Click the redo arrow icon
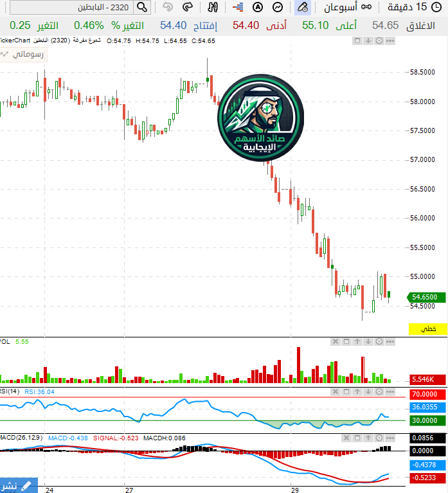Image resolution: width=448 pixels, height=493 pixels. (188, 7)
